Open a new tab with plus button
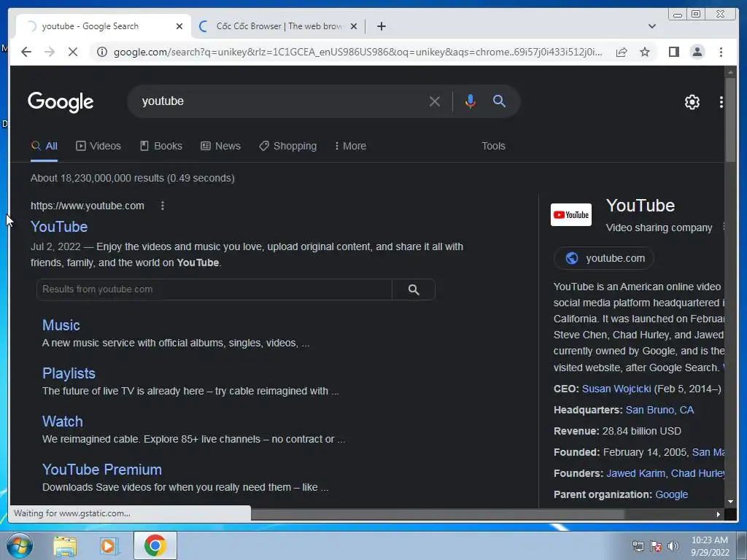The image size is (747, 560). coord(381,26)
